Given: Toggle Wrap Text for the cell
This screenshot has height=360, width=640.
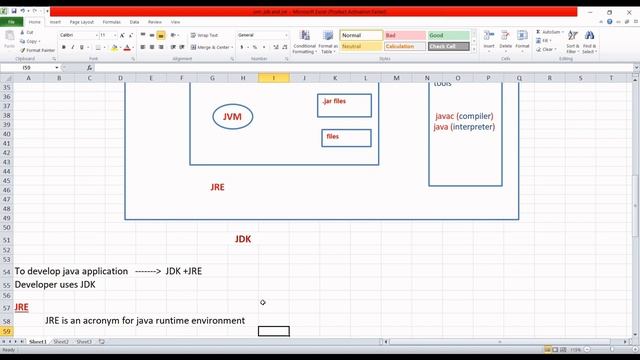Looking at the screenshot, I should point(204,36).
